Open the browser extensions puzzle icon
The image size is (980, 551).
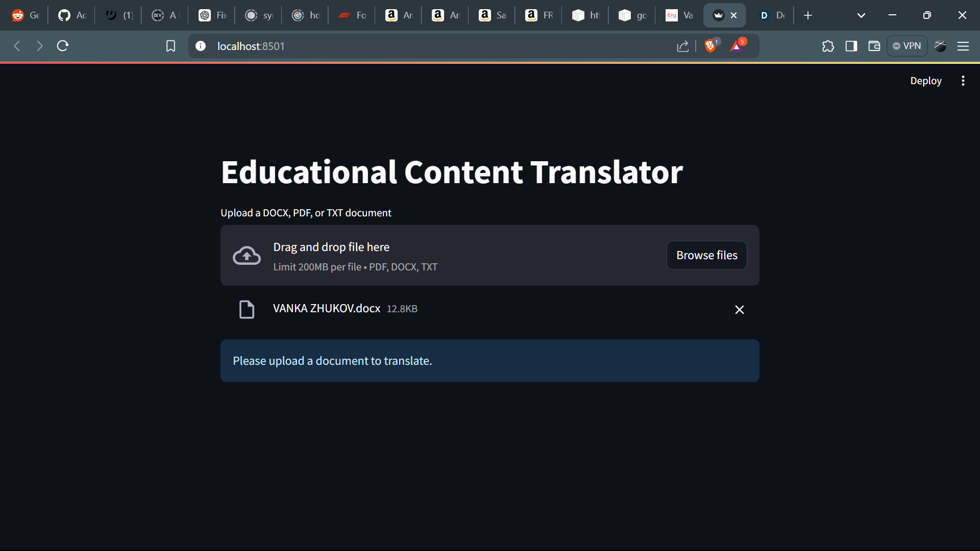(x=828, y=46)
